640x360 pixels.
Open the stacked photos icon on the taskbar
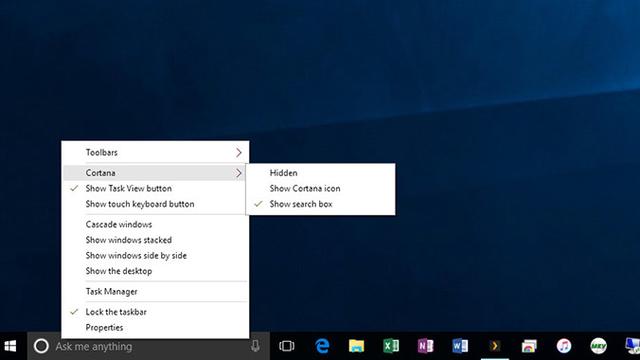(529, 346)
